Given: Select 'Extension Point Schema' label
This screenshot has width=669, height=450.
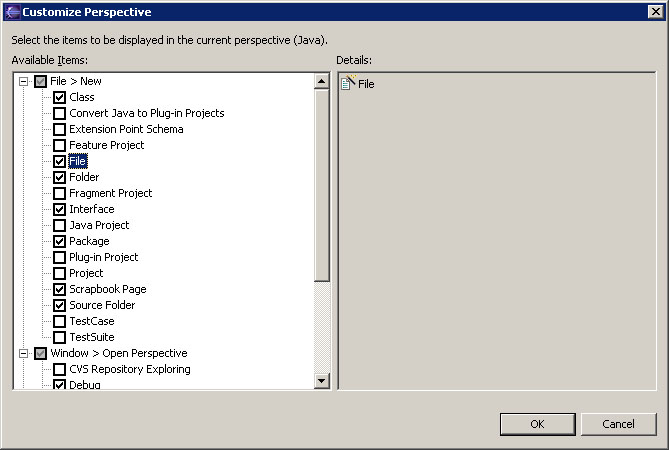Looking at the screenshot, I should tap(126, 129).
